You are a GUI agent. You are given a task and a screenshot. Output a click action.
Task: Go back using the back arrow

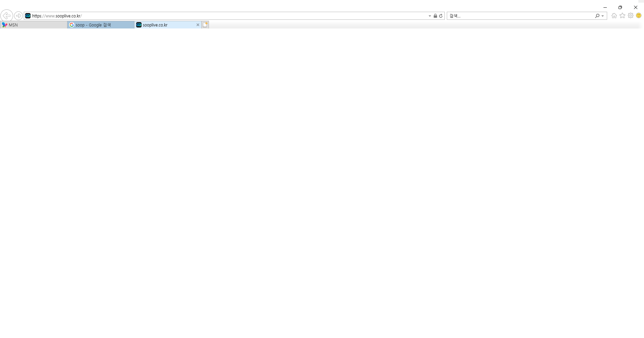tap(7, 15)
